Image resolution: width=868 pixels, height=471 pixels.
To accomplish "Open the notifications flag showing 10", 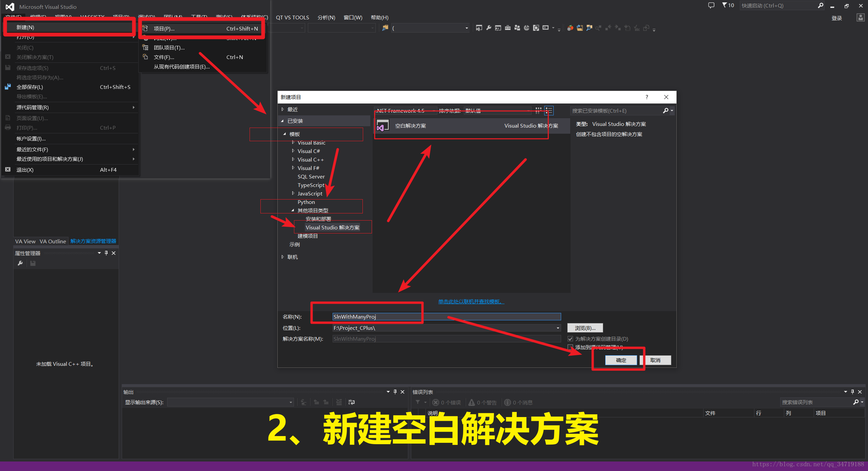I will click(728, 5).
